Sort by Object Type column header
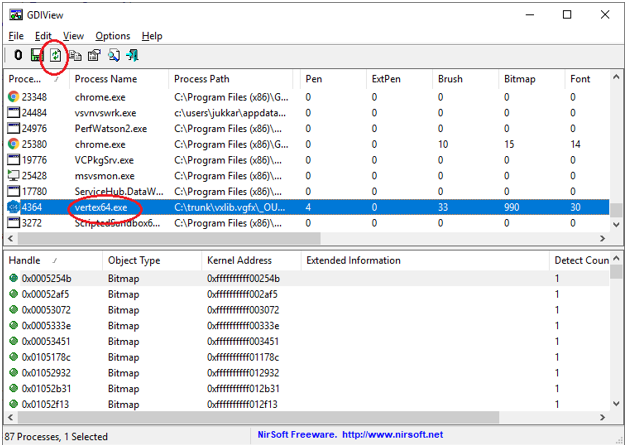The height and width of the screenshot is (445, 629). pyautogui.click(x=134, y=261)
